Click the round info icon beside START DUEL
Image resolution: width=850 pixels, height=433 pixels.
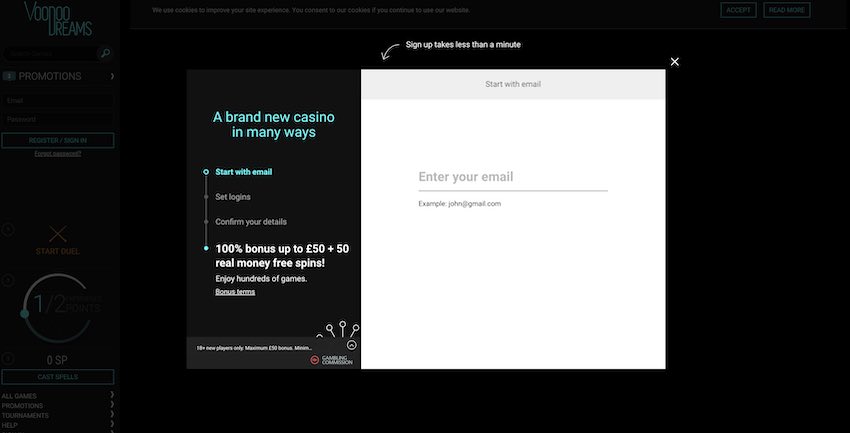8,230
